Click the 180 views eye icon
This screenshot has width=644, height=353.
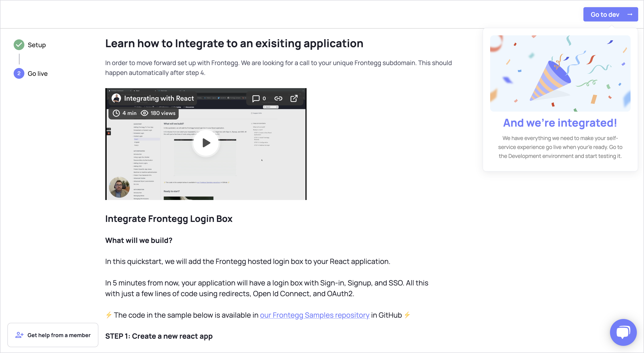(x=144, y=113)
